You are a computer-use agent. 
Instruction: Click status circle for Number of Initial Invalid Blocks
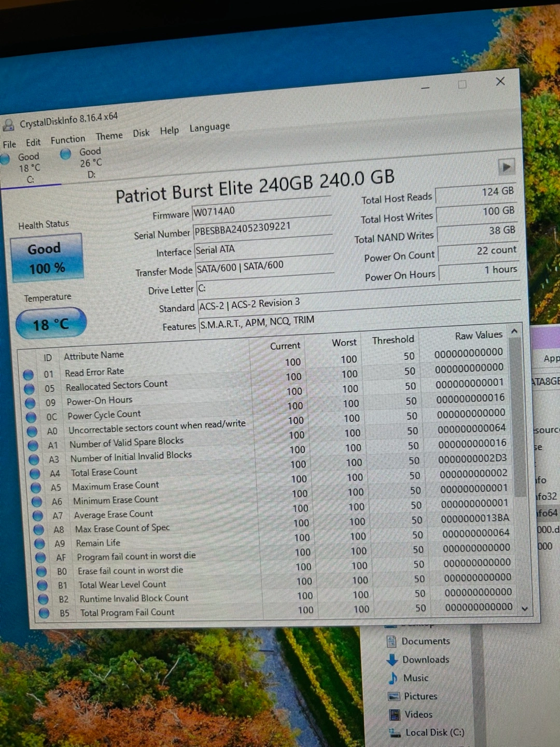(x=34, y=460)
